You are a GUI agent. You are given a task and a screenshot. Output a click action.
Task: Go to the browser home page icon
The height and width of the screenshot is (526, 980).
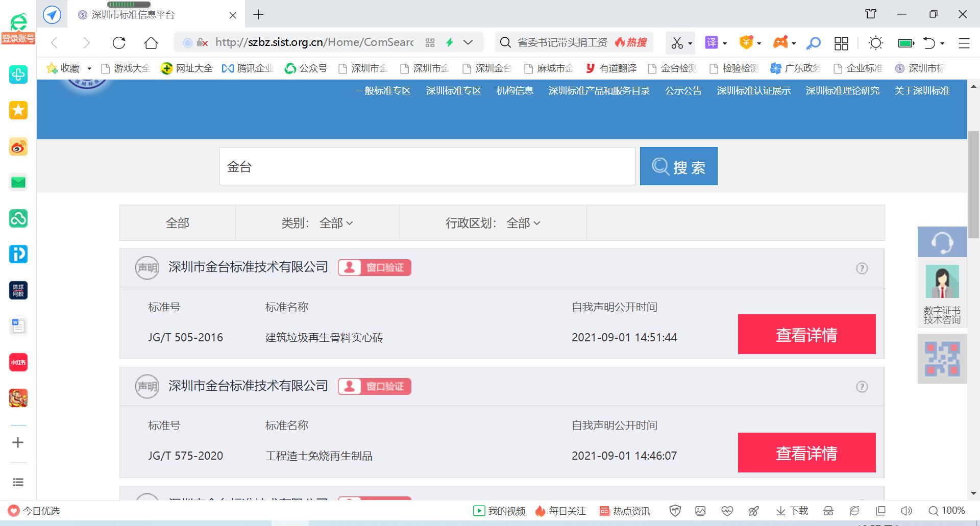pyautogui.click(x=151, y=43)
